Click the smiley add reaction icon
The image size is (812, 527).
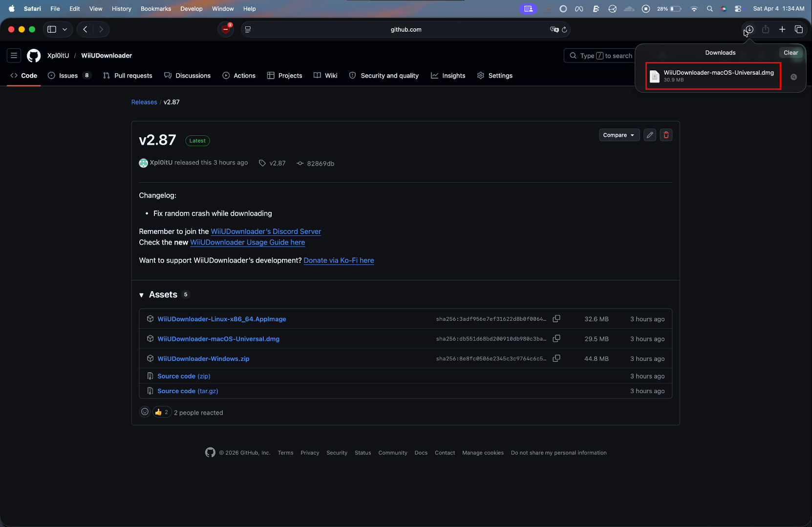pos(145,412)
